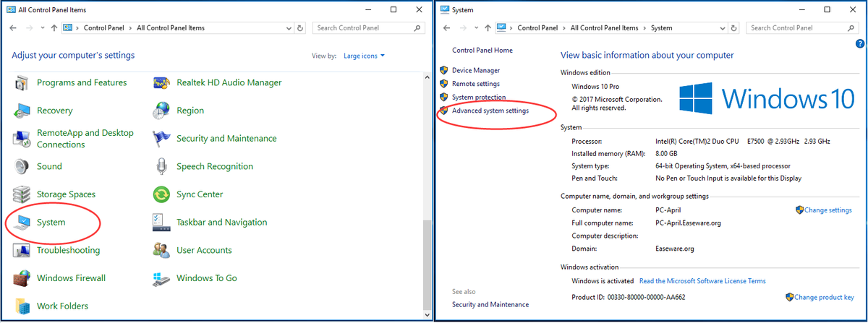Read the Microsoft Software License Terms
Viewport: 868px width, 323px height.
click(x=702, y=281)
